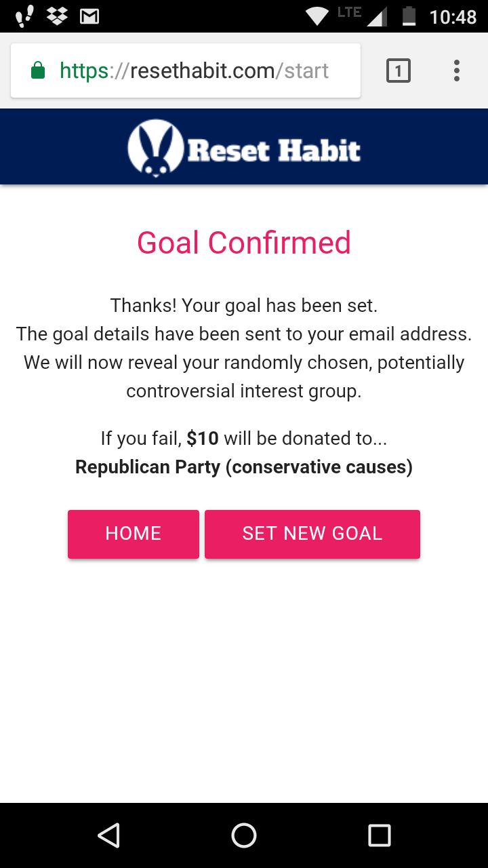Image resolution: width=488 pixels, height=868 pixels.
Task: Tap the Reset Habit bunny logo
Action: pos(155,148)
